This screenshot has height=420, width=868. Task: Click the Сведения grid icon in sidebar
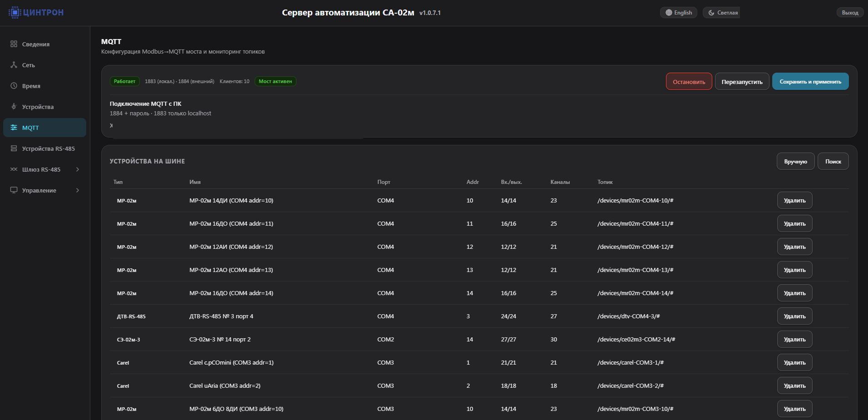pos(14,44)
